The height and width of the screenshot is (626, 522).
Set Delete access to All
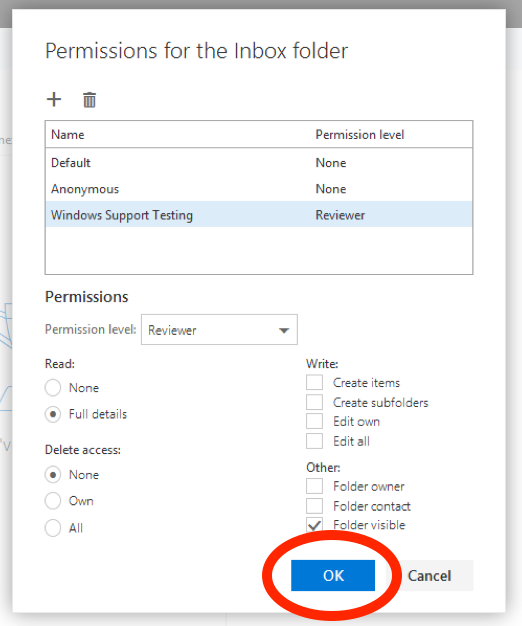(53, 528)
